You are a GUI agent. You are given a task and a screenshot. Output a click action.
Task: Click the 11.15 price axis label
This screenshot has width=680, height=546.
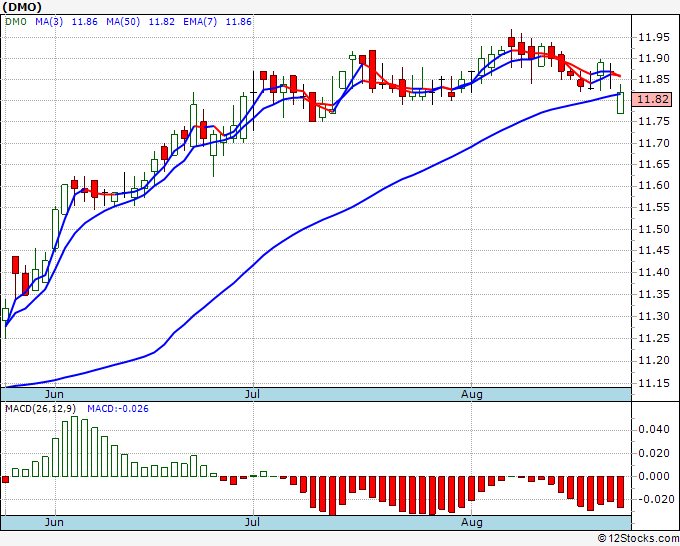pos(654,383)
